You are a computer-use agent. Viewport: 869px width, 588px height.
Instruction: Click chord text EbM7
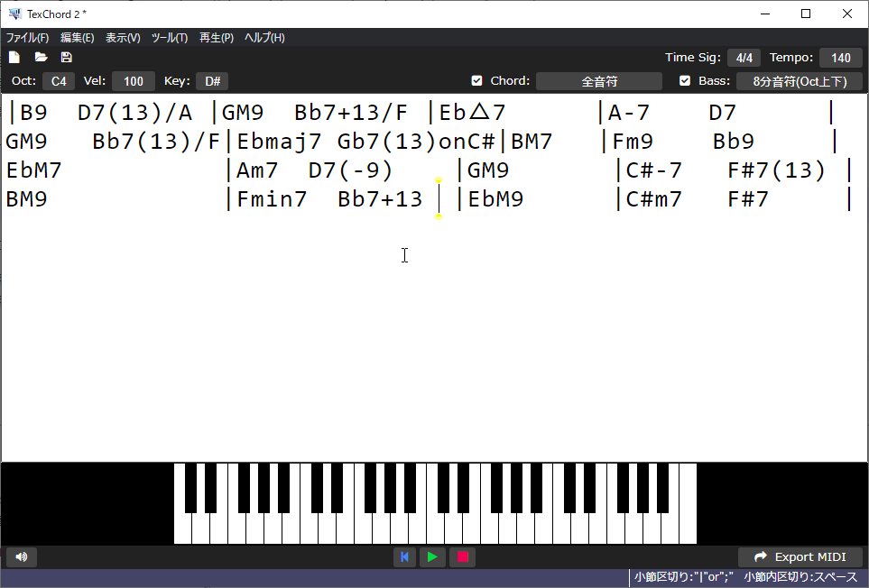pos(33,170)
